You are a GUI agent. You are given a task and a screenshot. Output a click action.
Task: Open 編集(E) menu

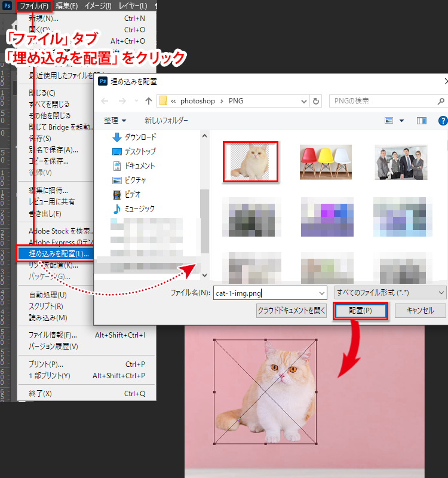[x=66, y=6]
